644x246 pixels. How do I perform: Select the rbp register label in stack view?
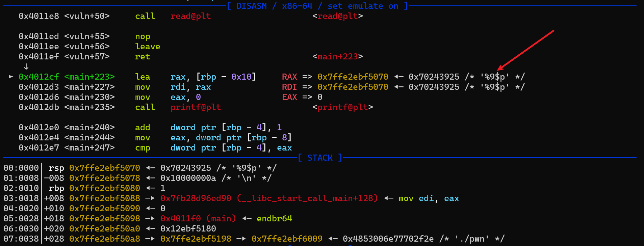(56, 188)
